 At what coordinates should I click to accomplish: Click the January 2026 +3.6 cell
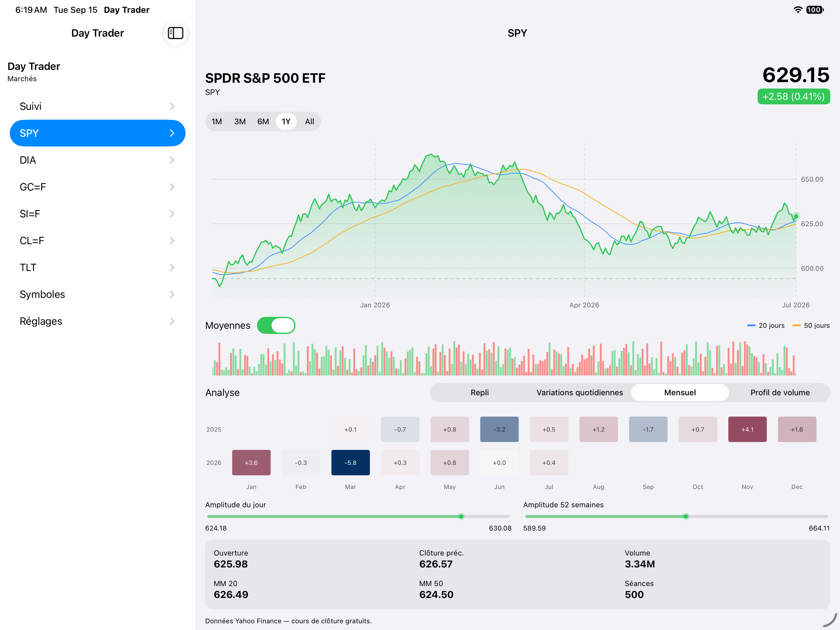click(x=252, y=462)
